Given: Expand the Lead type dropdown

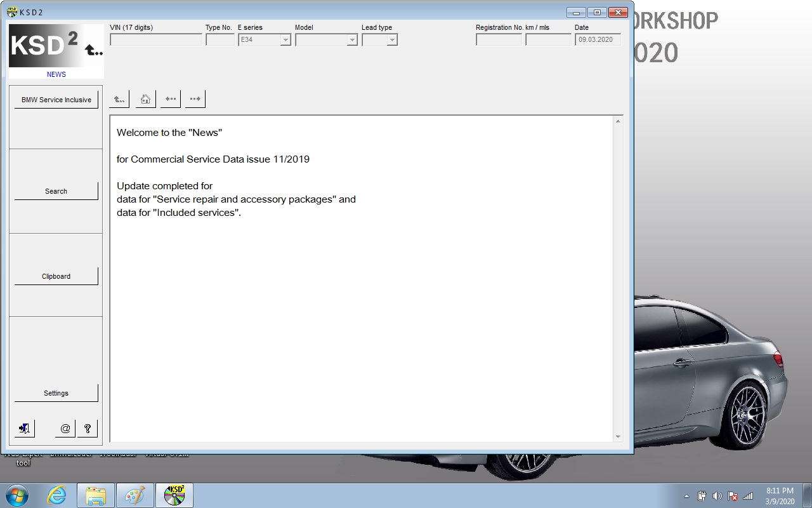Looking at the screenshot, I should click(x=380, y=39).
